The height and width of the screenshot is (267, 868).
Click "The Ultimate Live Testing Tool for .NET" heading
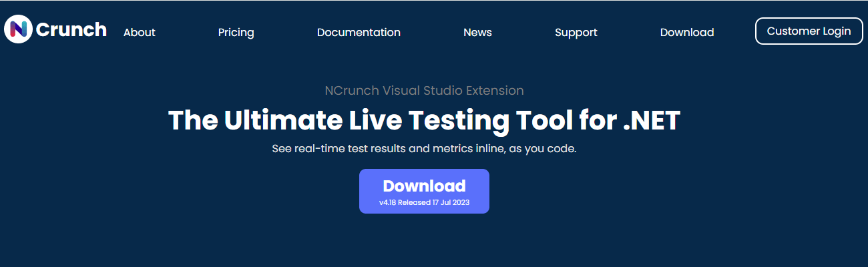[424, 120]
